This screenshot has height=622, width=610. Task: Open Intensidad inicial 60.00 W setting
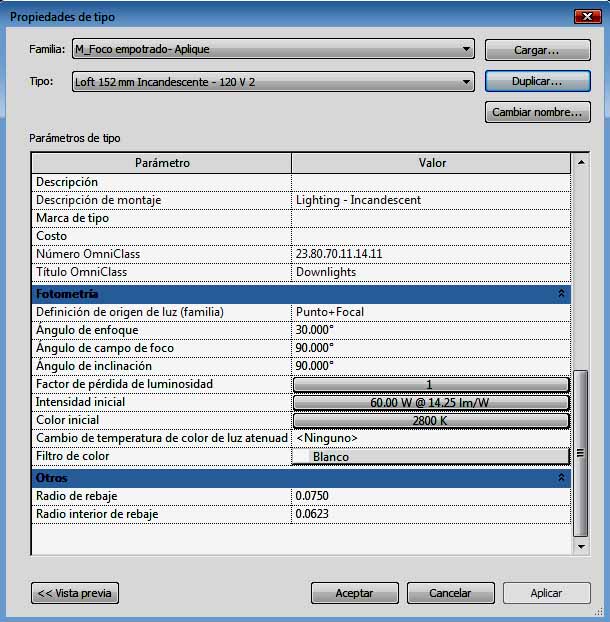[431, 403]
